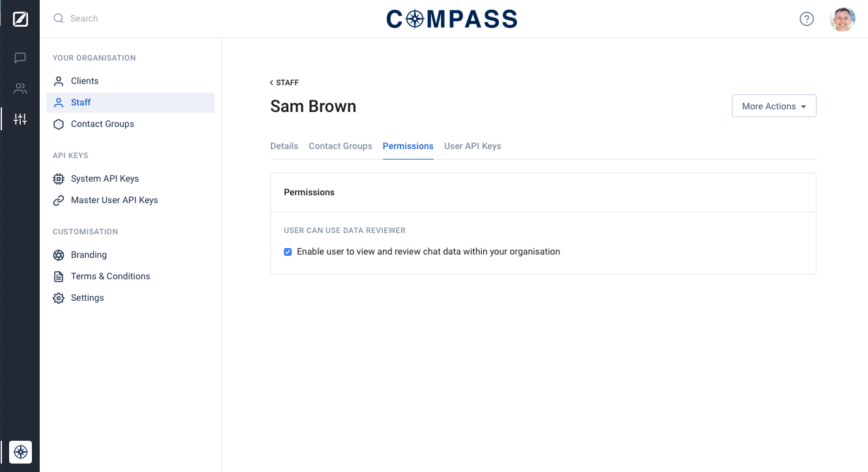868x472 pixels.
Task: Open the profile avatar menu
Action: (842, 19)
